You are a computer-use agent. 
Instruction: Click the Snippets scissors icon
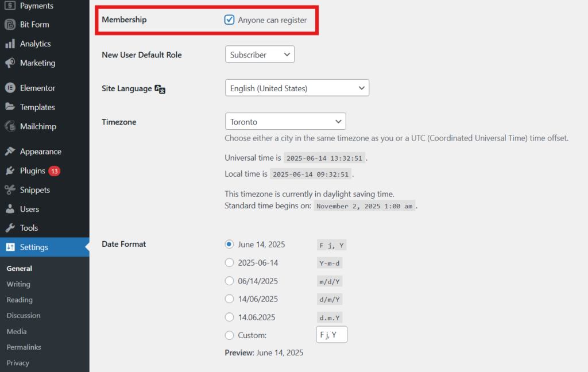pos(10,190)
